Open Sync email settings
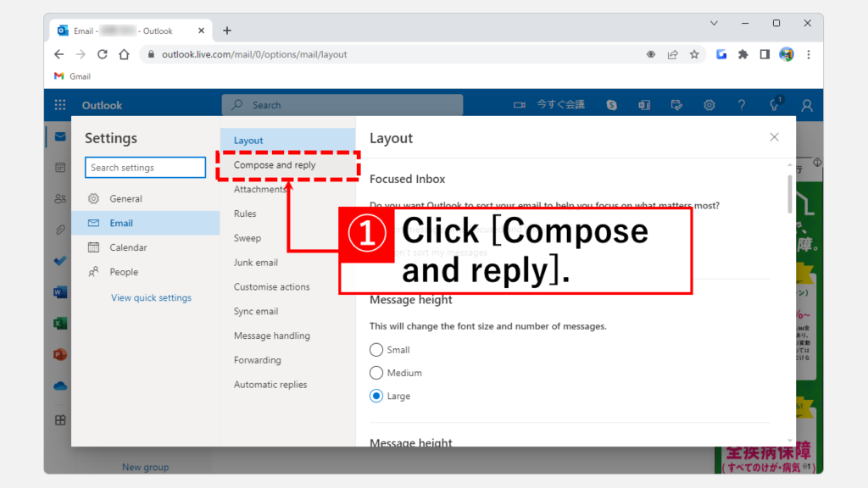 coord(288,311)
